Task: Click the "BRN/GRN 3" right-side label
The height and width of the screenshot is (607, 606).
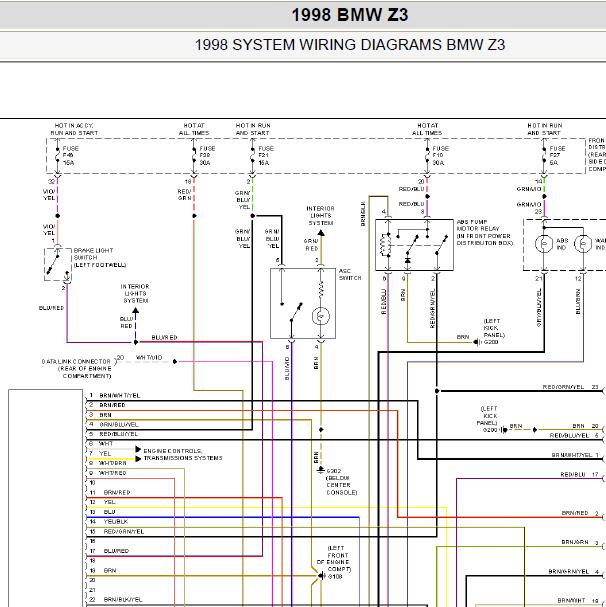Action: click(x=580, y=543)
